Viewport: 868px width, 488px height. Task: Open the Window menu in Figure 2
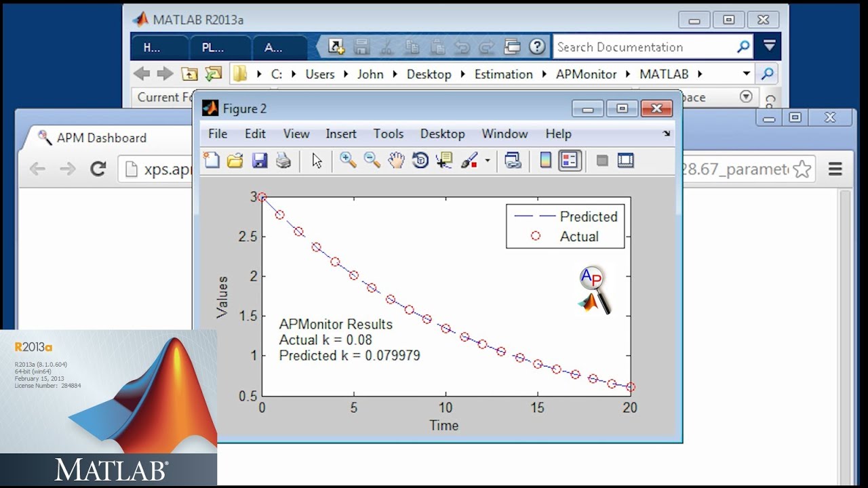click(505, 134)
